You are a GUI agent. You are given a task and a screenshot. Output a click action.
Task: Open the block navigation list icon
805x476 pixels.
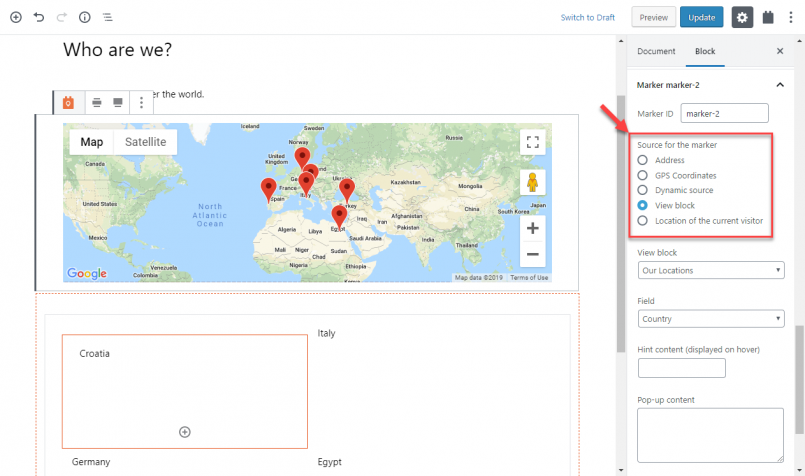pos(107,17)
